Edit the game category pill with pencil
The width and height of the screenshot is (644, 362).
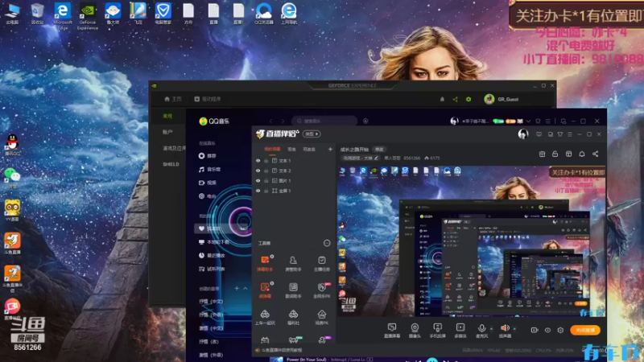pyautogui.click(x=361, y=158)
